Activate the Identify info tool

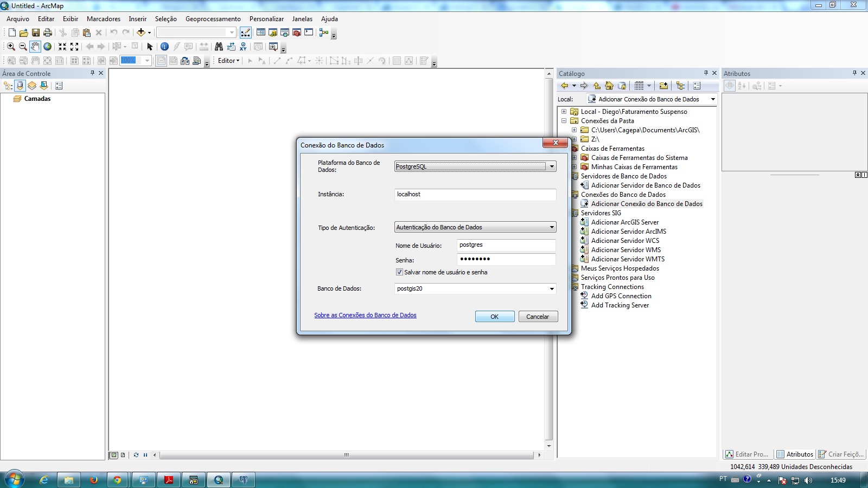coord(164,47)
